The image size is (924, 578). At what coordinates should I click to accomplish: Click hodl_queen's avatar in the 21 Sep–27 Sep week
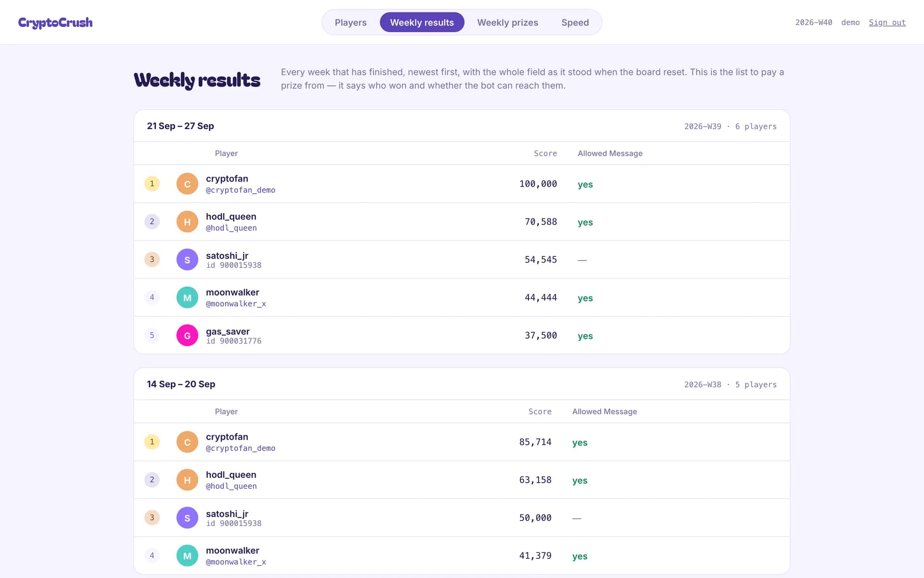point(187,222)
